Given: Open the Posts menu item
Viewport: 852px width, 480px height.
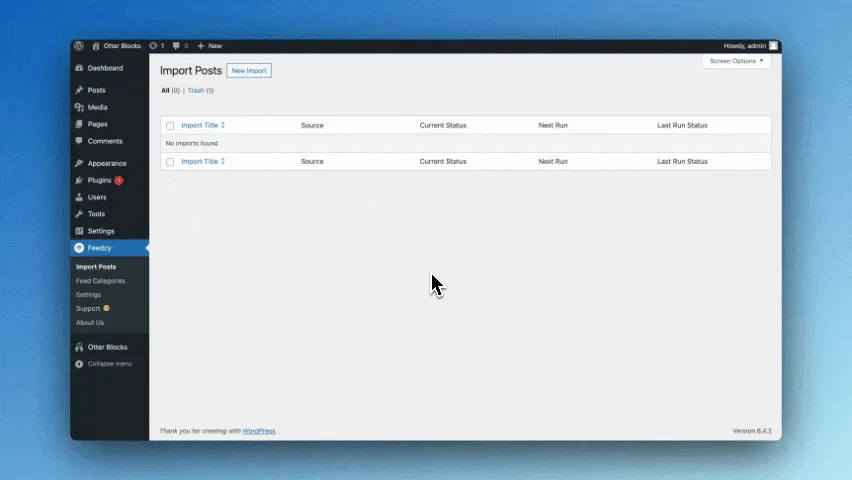Looking at the screenshot, I should click(x=97, y=90).
